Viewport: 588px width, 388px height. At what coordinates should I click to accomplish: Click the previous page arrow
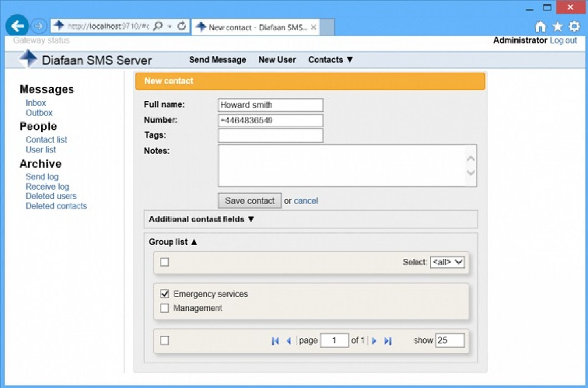(289, 341)
